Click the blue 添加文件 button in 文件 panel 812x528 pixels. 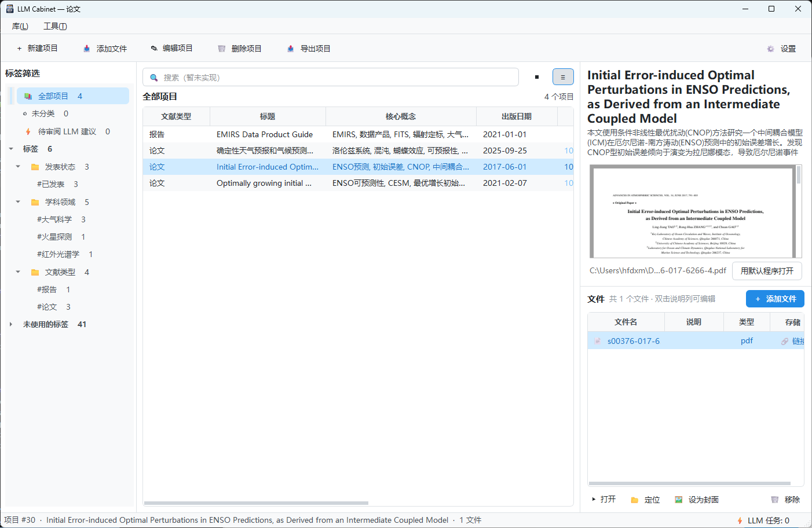[x=775, y=299]
